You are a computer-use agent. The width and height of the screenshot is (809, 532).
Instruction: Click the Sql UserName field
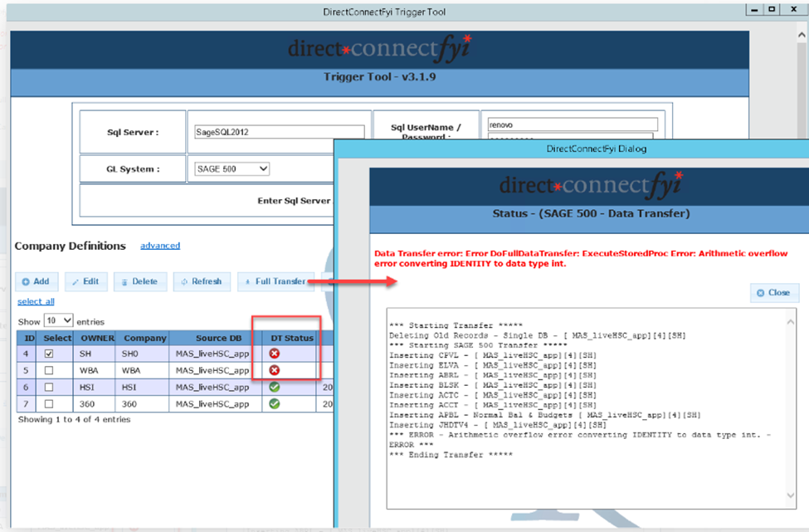[573, 124]
